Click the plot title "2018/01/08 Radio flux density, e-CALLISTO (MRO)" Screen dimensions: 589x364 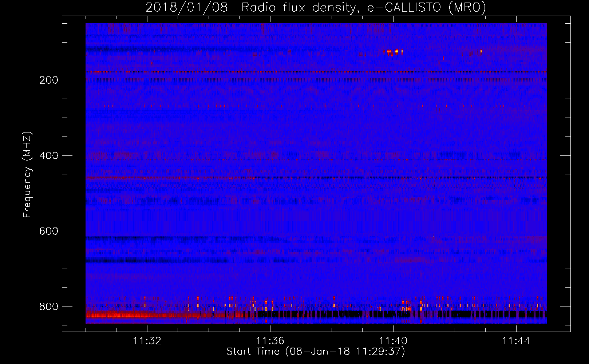tap(316, 7)
